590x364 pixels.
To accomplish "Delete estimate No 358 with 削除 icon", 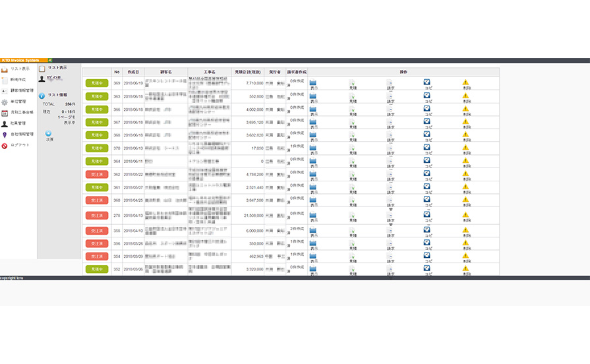I will tap(466, 231).
